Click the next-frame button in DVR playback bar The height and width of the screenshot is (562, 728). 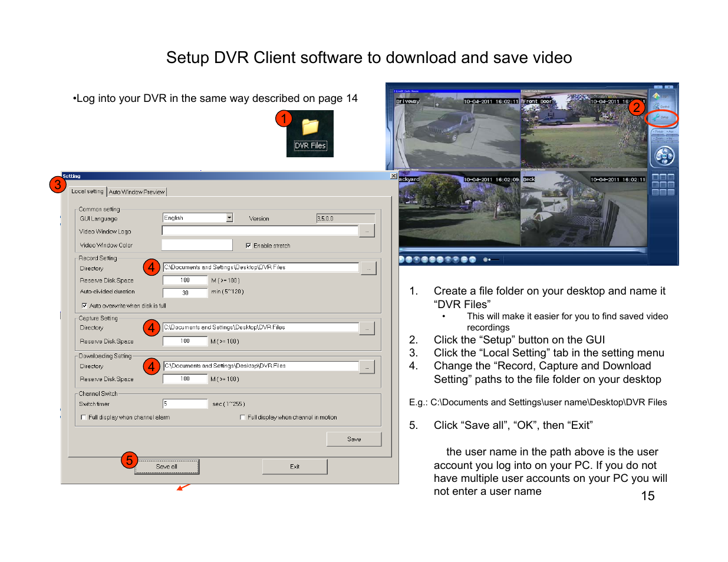[440, 260]
